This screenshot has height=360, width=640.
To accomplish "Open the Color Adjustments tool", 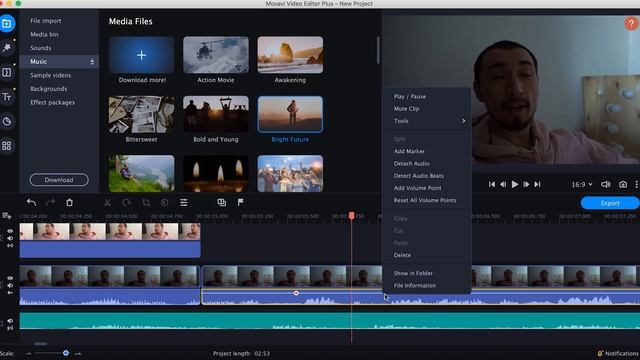I will tap(164, 202).
